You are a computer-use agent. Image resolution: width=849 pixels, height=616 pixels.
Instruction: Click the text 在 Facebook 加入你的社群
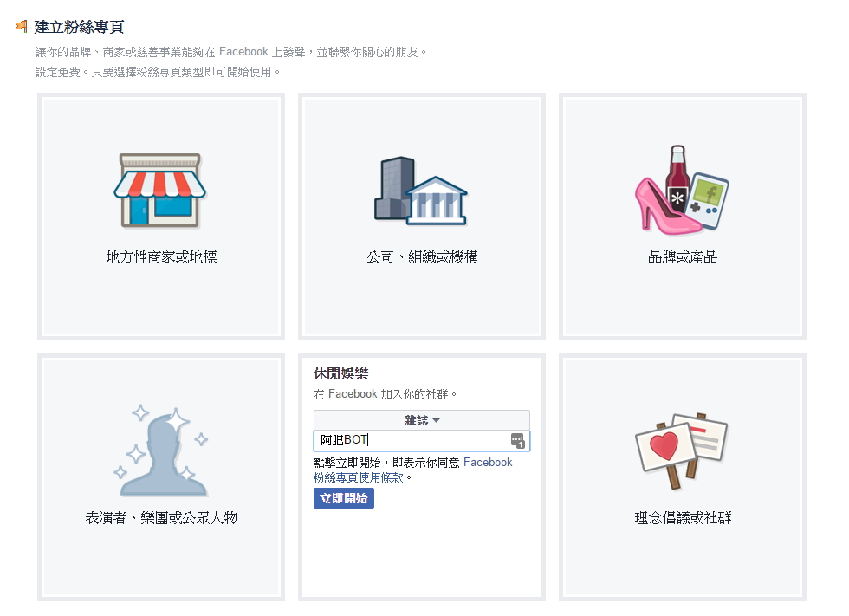[x=385, y=394]
